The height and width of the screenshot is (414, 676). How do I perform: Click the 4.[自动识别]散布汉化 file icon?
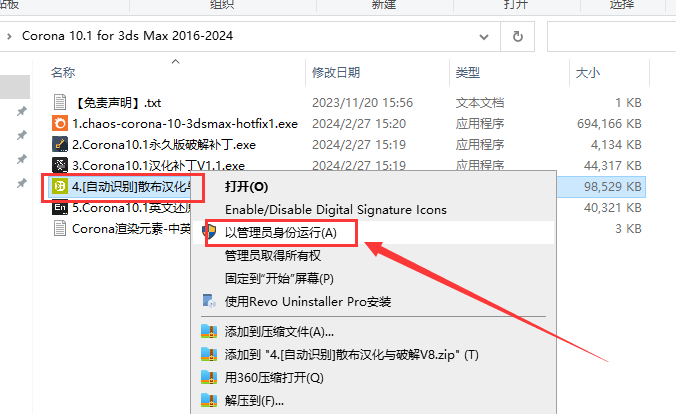click(x=60, y=186)
